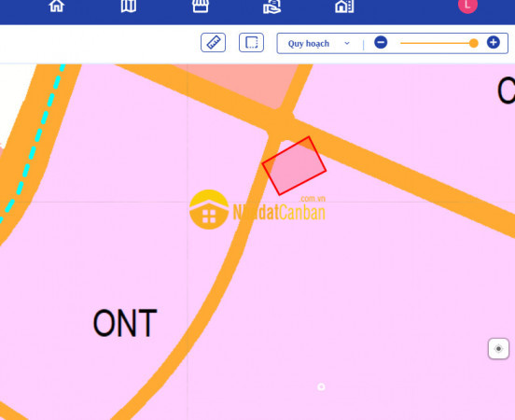Screen dimensions: 515x420
Task: Open the store icon in navigation bar
Action: pyautogui.click(x=201, y=6)
